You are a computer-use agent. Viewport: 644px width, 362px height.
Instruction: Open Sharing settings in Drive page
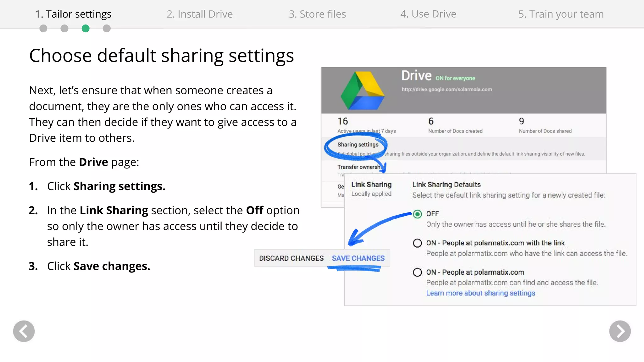tap(358, 145)
